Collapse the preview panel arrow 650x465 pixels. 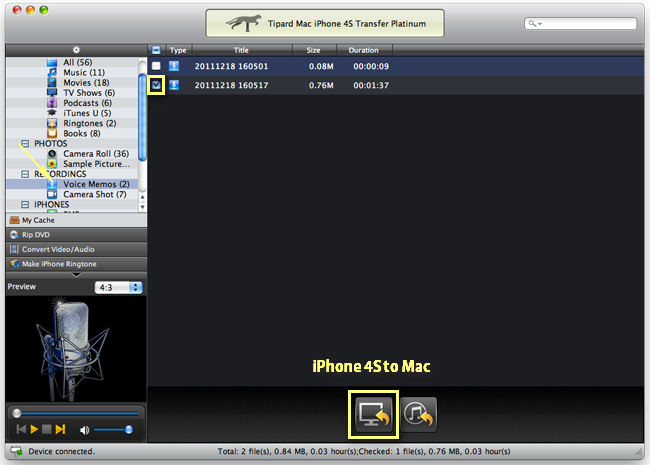click(76, 275)
